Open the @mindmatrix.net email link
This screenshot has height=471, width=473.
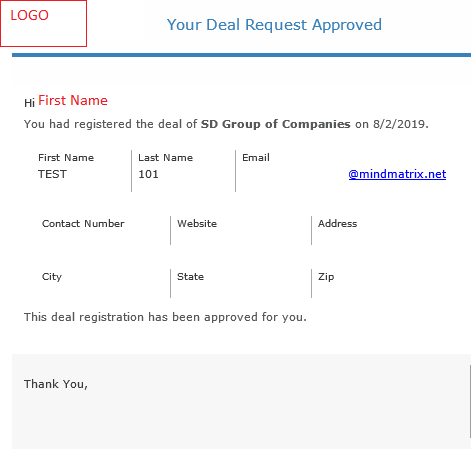tap(397, 174)
